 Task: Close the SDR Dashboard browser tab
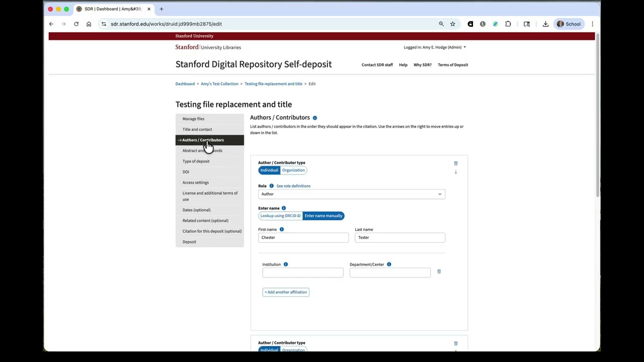coord(149,9)
